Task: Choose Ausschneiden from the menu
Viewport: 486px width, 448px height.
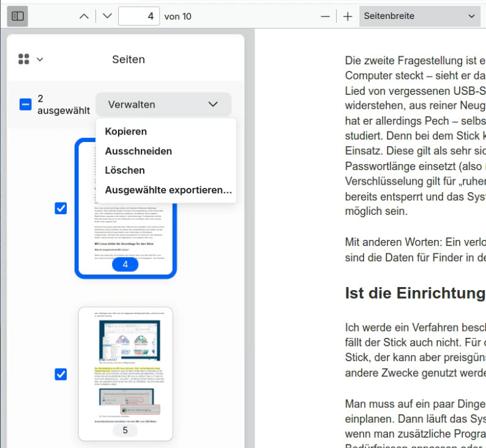Action: (138, 151)
